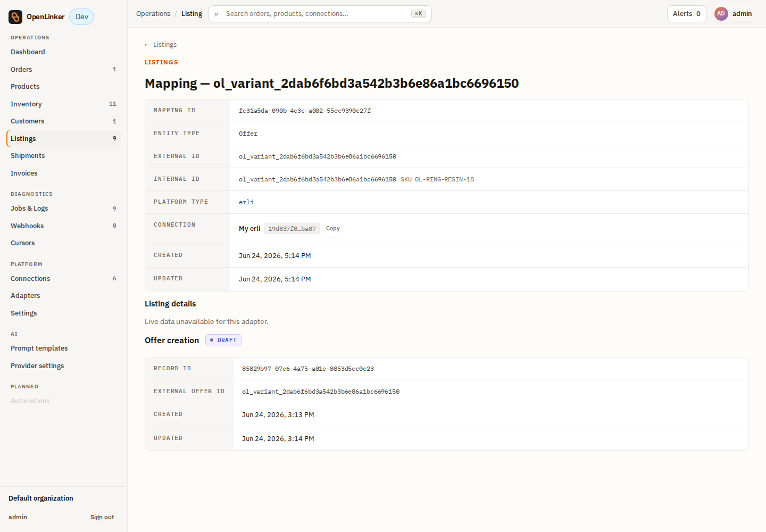Click the Listings count badge 9
Viewport: 766px width, 532px height.
tap(114, 139)
